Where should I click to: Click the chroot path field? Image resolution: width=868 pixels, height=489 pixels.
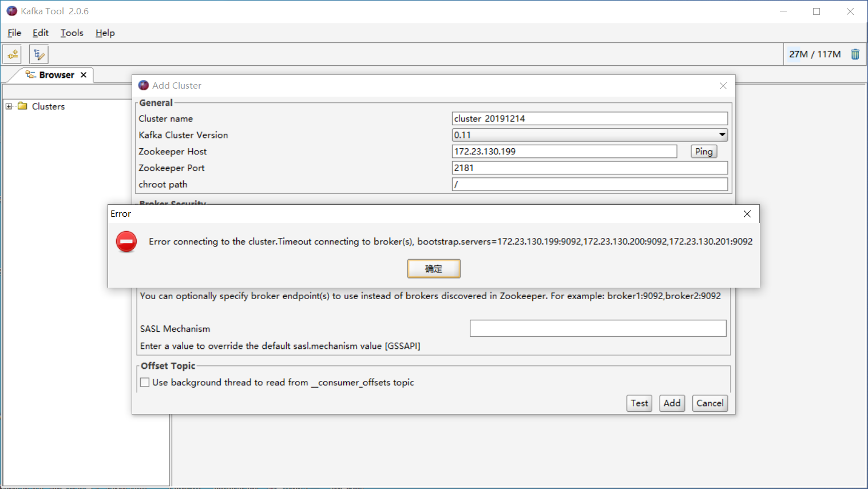590,184
